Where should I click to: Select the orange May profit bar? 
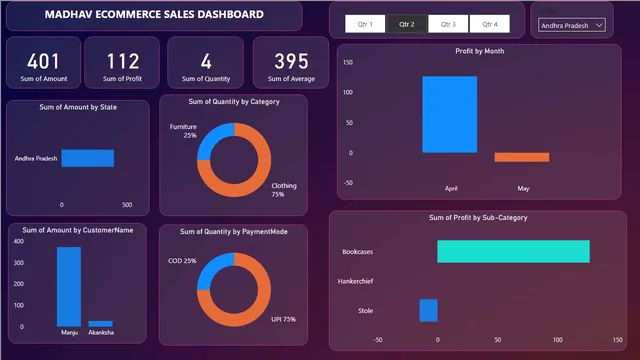522,157
